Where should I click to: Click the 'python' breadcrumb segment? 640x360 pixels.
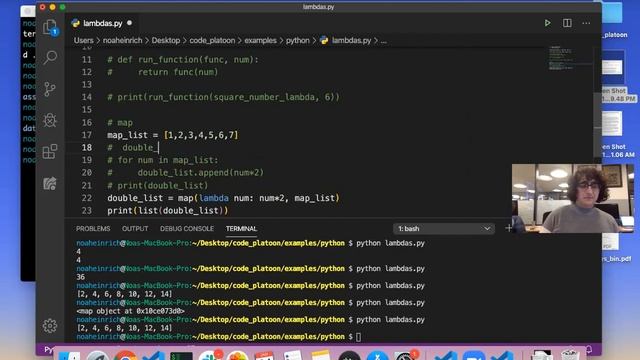[x=298, y=40]
